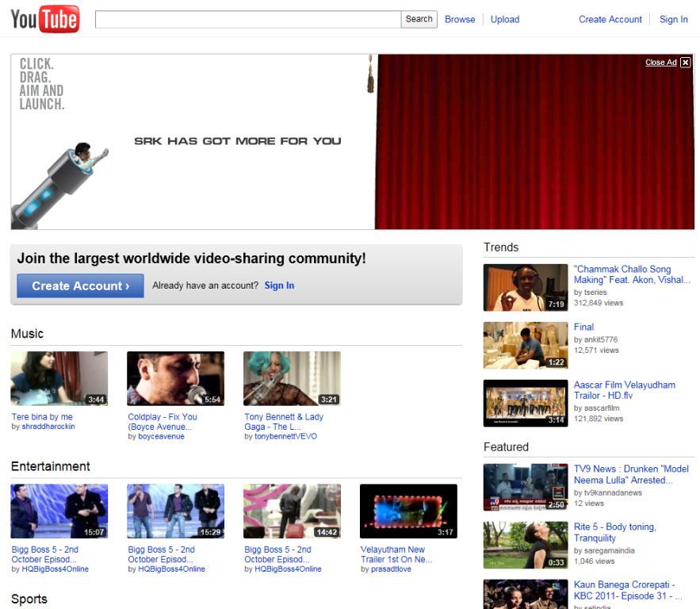Open 'Chammak Challo Song Making' title link

(632, 274)
